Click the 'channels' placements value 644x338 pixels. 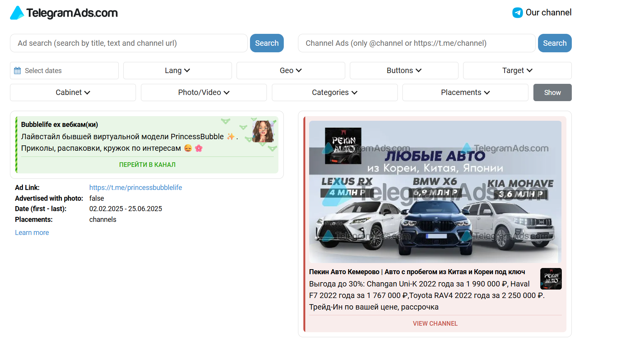click(103, 220)
